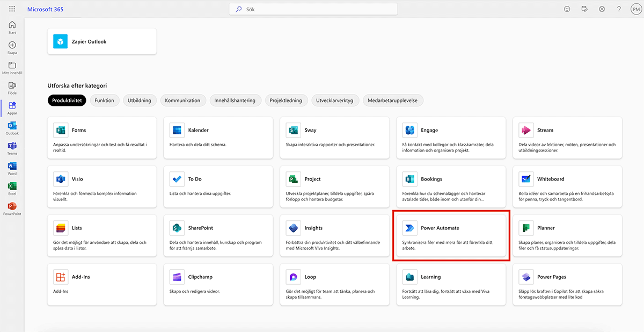644x332 pixels.
Task: Click the feedback smiley icon
Action: pos(567,9)
